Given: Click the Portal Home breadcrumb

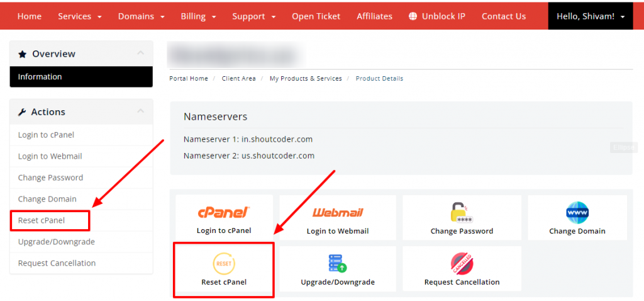Looking at the screenshot, I should coord(189,79).
